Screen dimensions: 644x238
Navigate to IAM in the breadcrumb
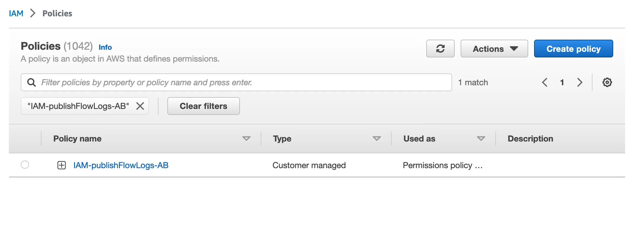16,13
